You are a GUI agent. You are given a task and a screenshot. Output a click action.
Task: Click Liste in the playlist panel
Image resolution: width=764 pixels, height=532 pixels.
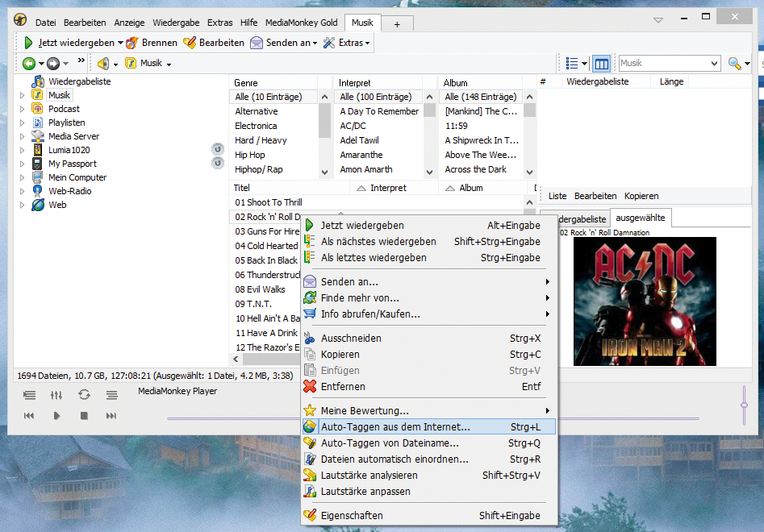557,196
